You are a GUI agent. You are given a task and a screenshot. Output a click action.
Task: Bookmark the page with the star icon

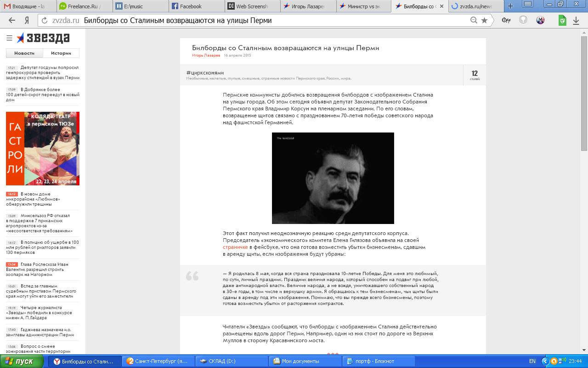(x=484, y=20)
